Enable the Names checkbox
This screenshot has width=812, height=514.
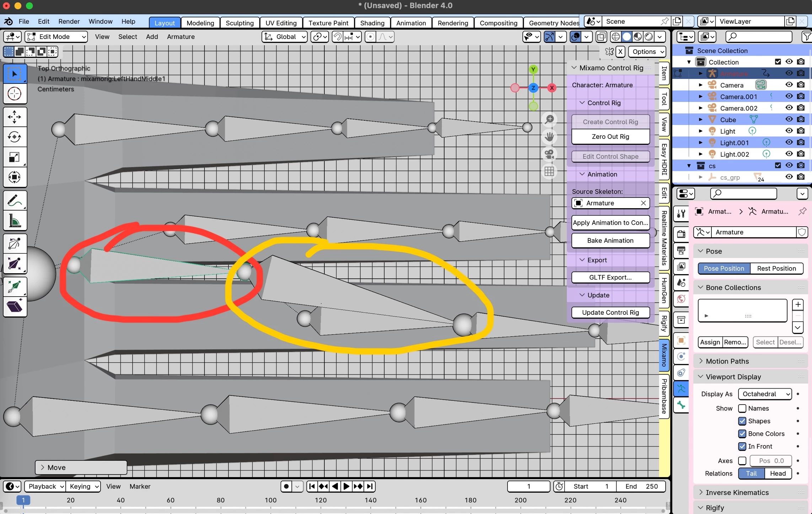coord(742,408)
